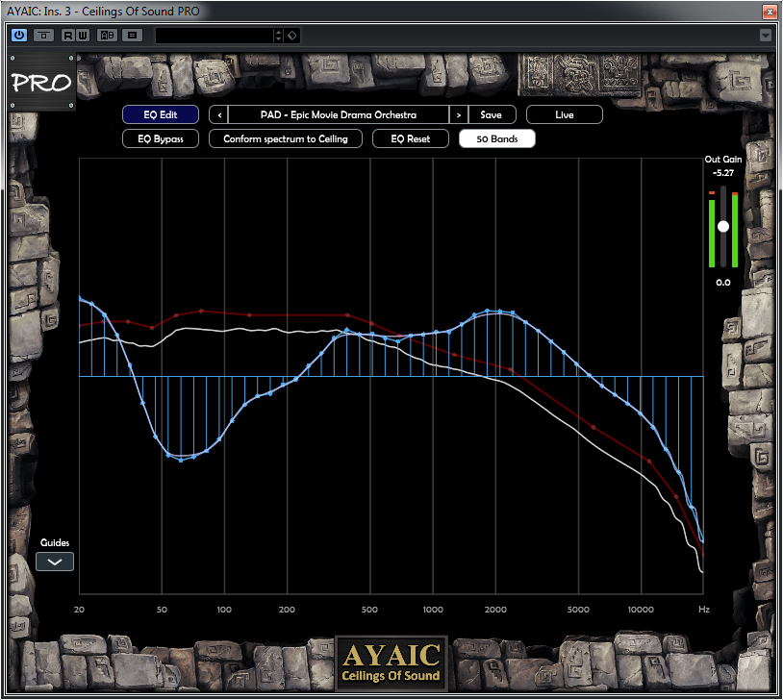The width and height of the screenshot is (783, 700).
Task: Toggle EQ Bypass
Action: pos(161,138)
